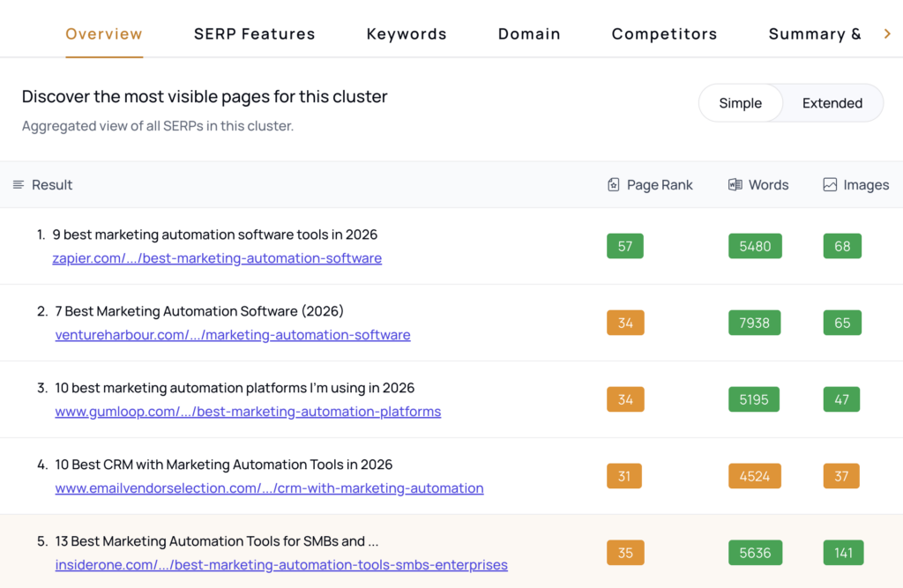Click the green 141 Images badge
The image size is (903, 588).
click(843, 554)
